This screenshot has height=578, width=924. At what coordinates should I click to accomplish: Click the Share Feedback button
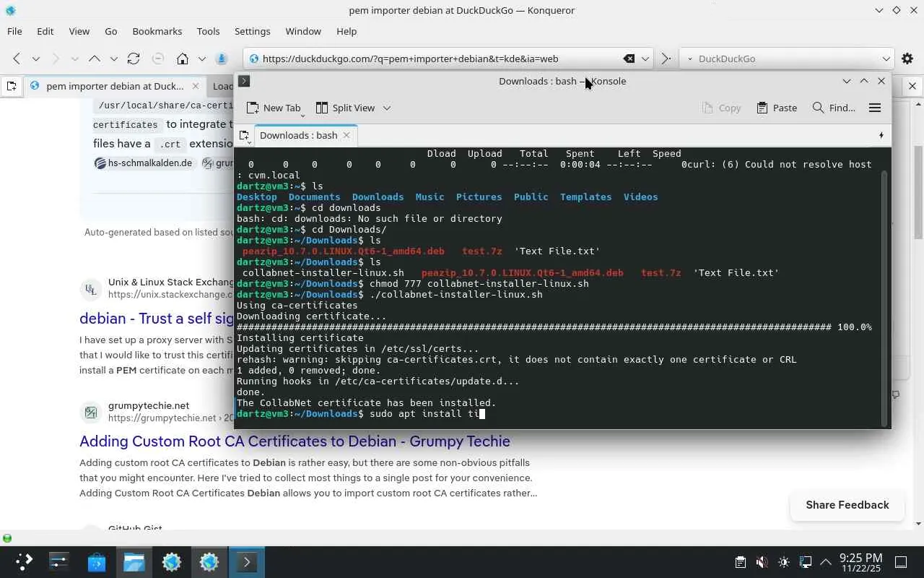847,505
